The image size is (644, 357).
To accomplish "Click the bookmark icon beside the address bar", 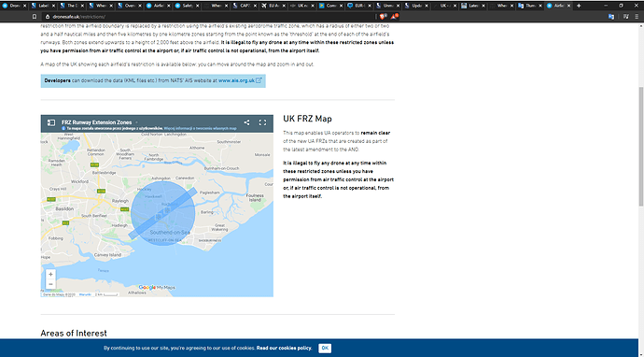I will click(x=35, y=17).
